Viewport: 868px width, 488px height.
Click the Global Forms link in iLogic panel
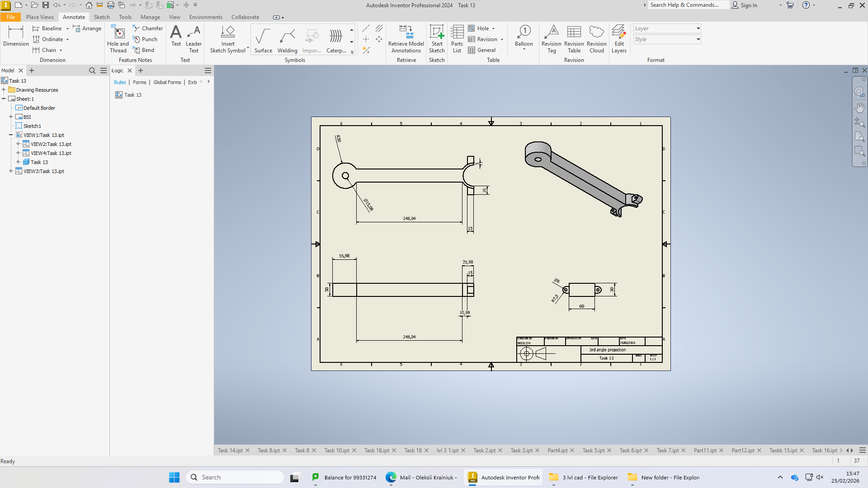click(x=167, y=82)
